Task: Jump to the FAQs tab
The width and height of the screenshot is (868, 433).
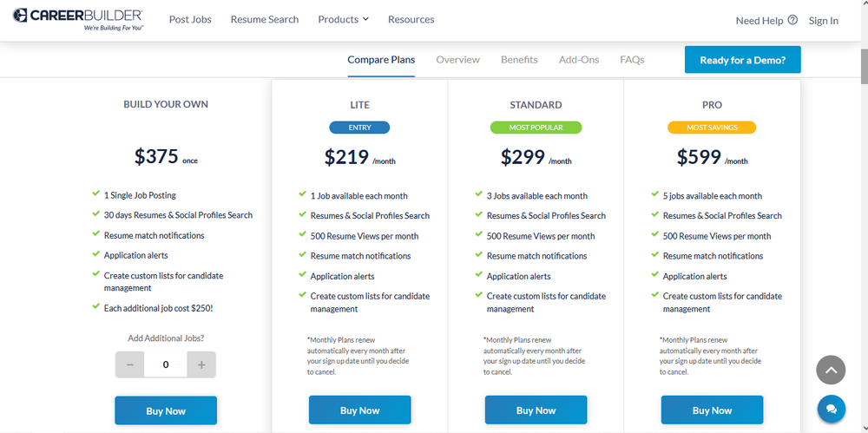Action: point(632,60)
